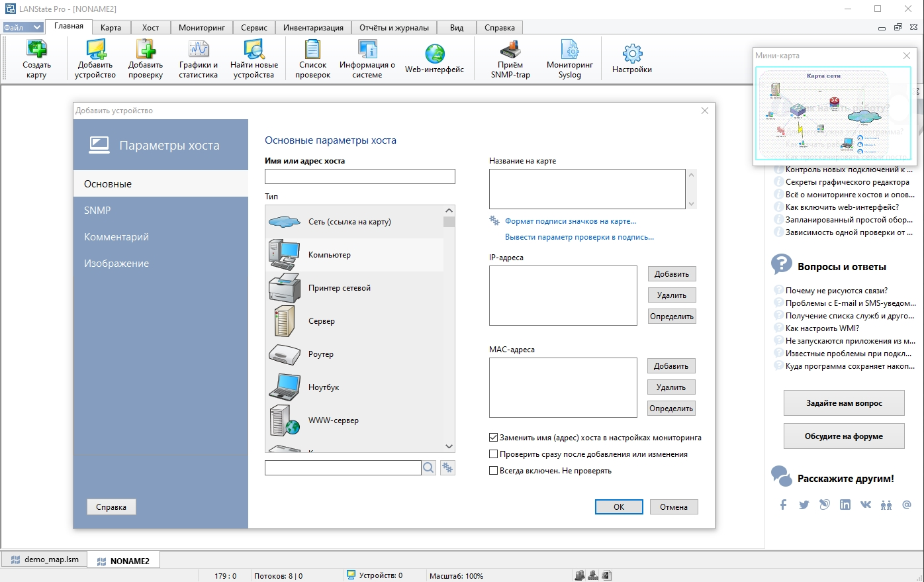Select the Сервер device type
This screenshot has width=924, height=582.
[x=354, y=321]
